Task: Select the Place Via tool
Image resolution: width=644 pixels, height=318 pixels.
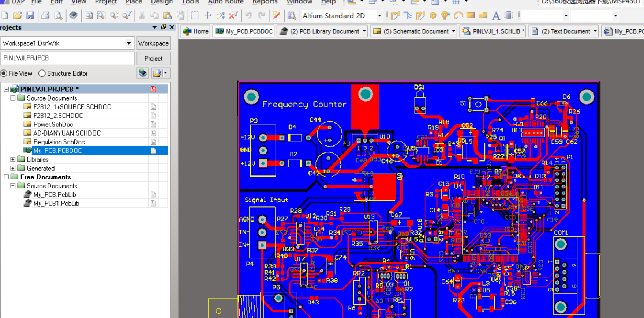Action: pos(445,16)
